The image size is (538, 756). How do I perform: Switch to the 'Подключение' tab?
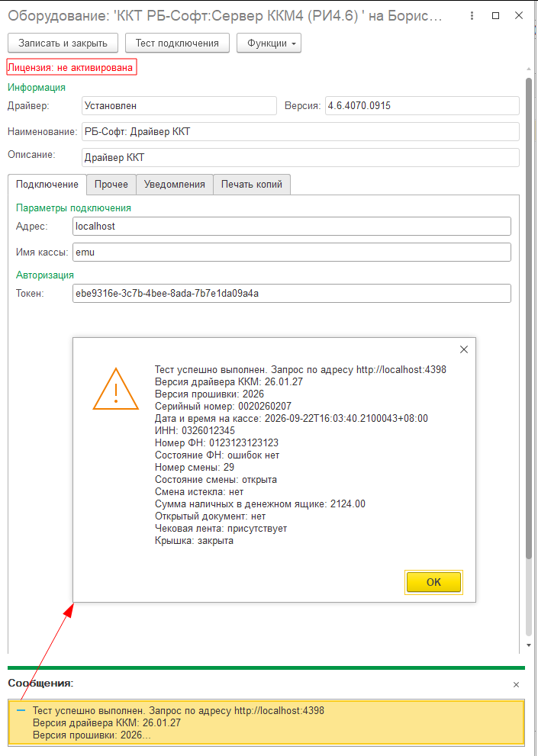[47, 184]
